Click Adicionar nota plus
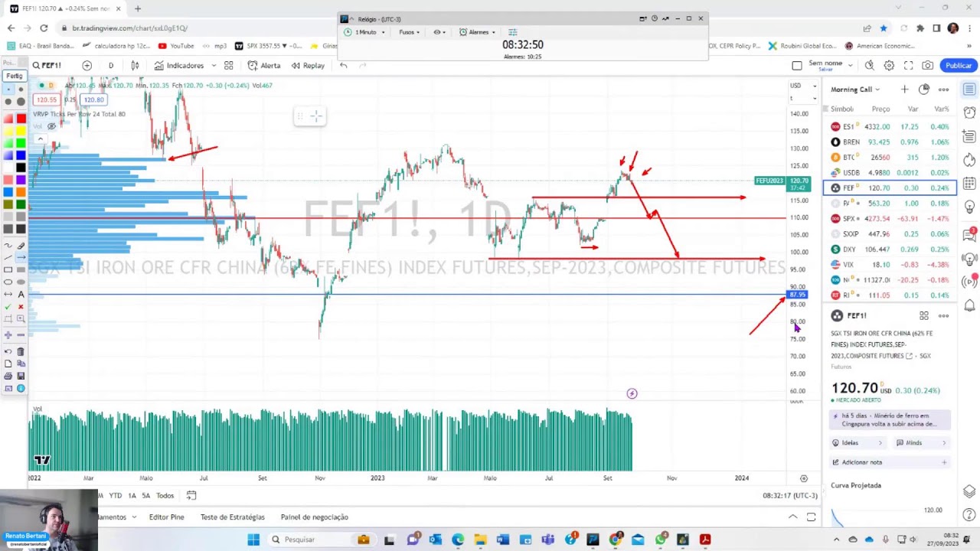980x551 pixels. point(944,462)
